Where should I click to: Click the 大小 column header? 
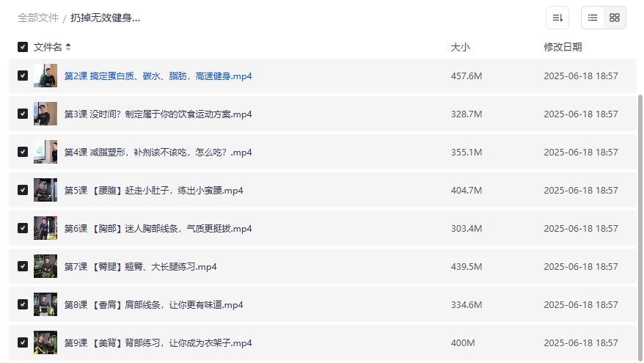460,47
